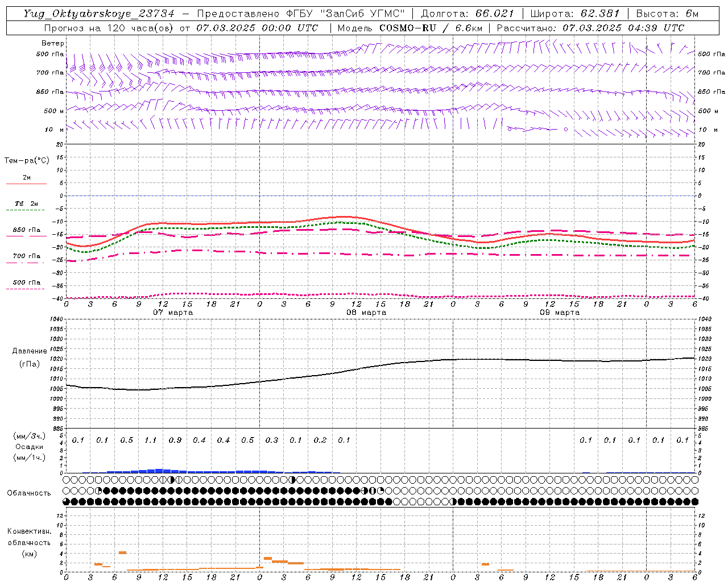This screenshot has width=728, height=582.
Task: Click the 0.9 three-hour precipitation value
Action: click(x=175, y=440)
